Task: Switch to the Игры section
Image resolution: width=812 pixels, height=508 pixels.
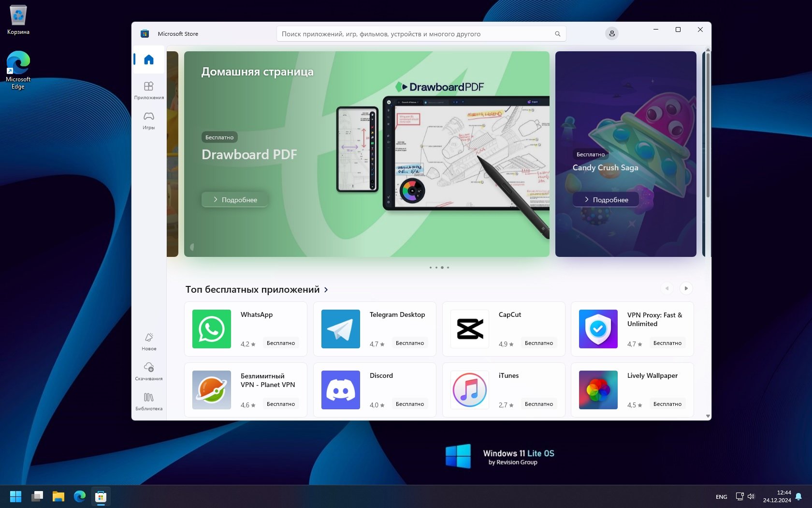Action: tap(149, 120)
